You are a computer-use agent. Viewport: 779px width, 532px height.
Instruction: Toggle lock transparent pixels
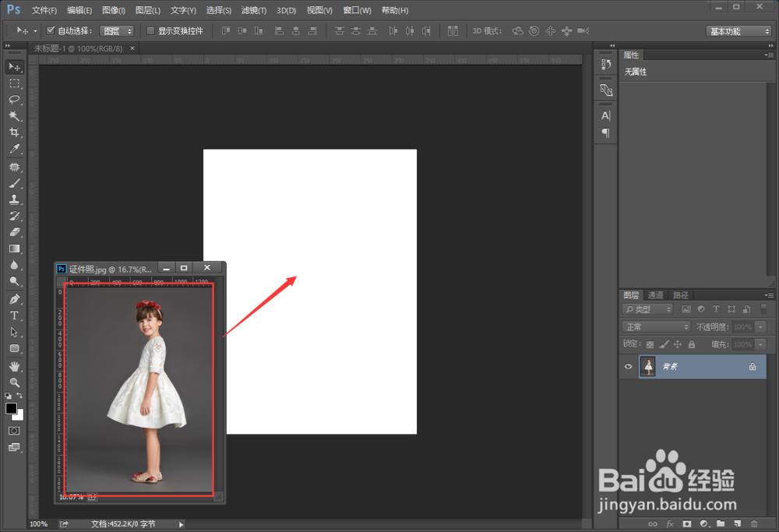click(x=650, y=344)
